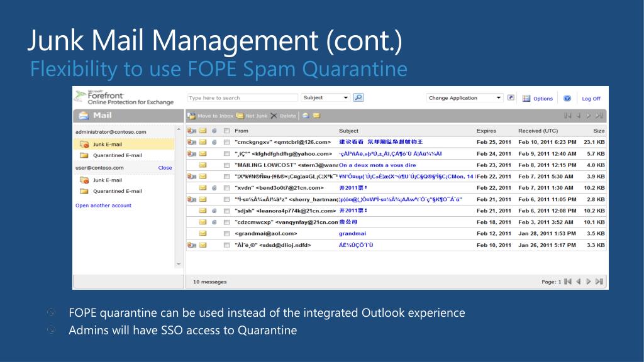Viewport: 644px width, 362px height.
Task: Click Close next to user@contoso.com
Action: click(165, 167)
